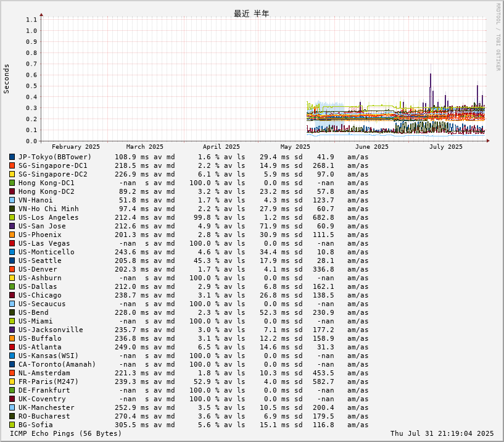
Task: Click the BG-Sofia legend color swatch
Action: click(12, 425)
